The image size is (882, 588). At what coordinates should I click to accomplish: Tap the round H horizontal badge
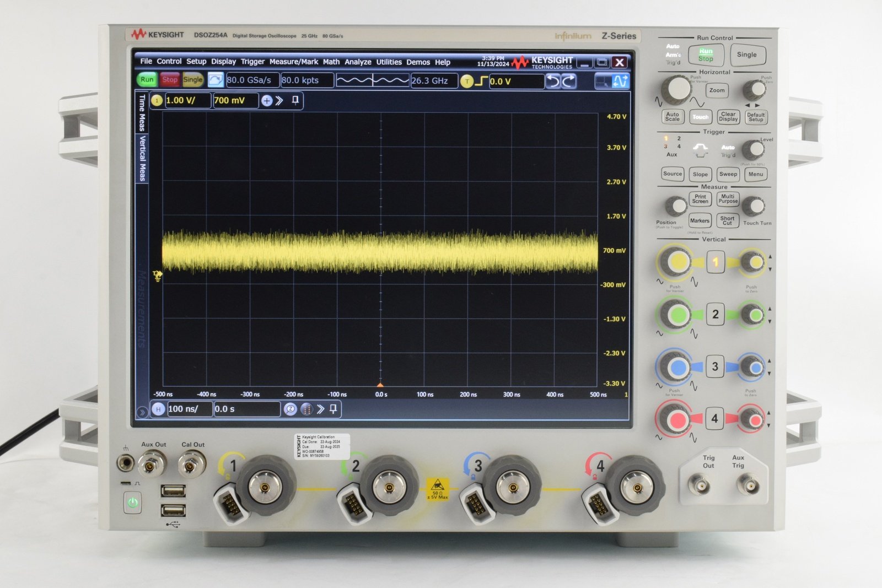(x=159, y=409)
